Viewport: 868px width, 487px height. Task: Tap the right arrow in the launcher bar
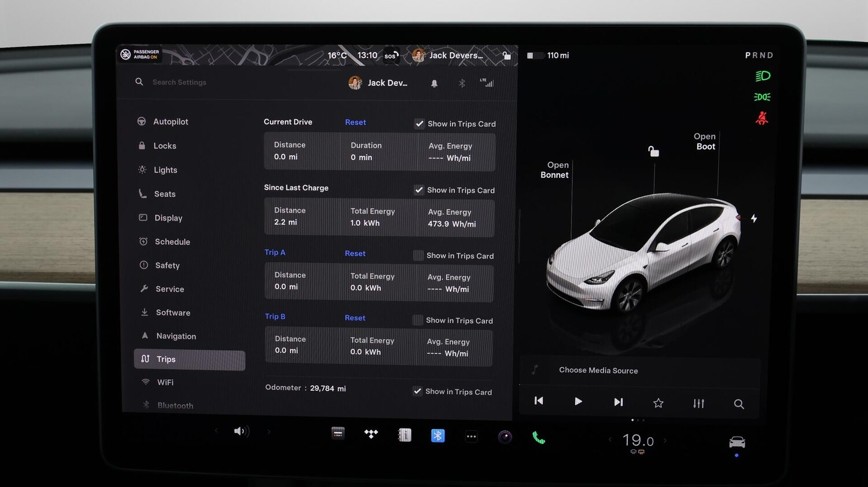click(269, 431)
